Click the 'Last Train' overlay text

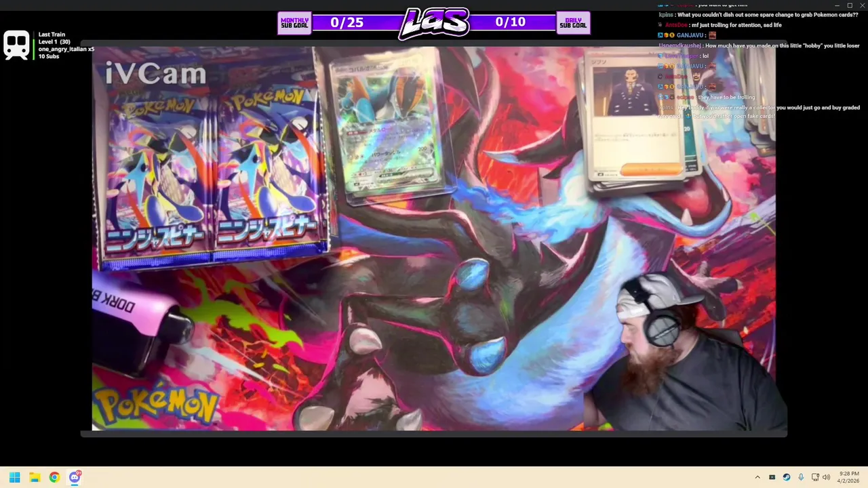coord(52,35)
